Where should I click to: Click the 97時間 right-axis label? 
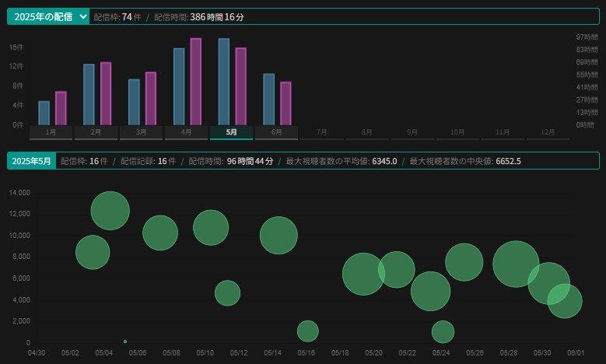coord(587,37)
